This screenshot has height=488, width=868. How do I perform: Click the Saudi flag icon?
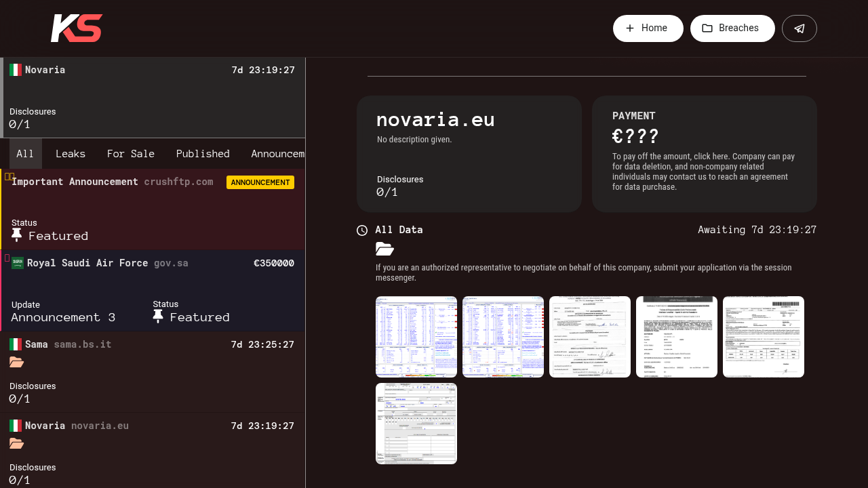click(x=18, y=263)
